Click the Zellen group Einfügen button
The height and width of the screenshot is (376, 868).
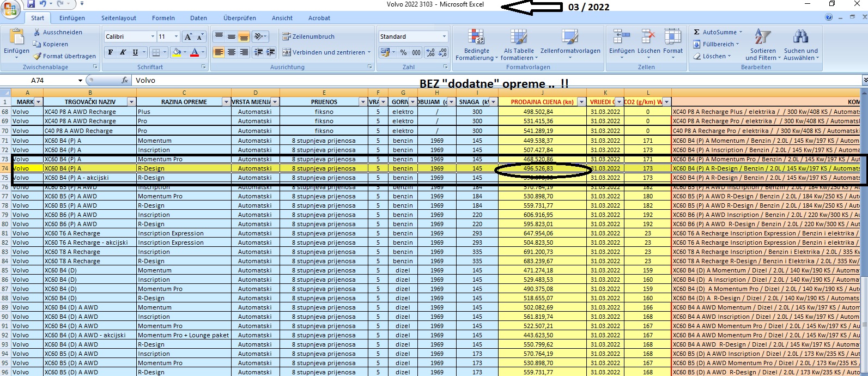622,43
